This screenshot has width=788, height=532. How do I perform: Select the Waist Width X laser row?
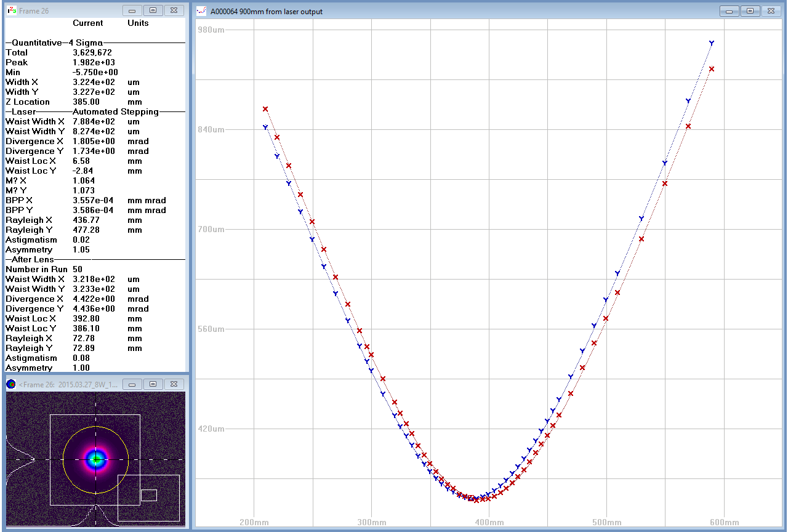click(35, 121)
